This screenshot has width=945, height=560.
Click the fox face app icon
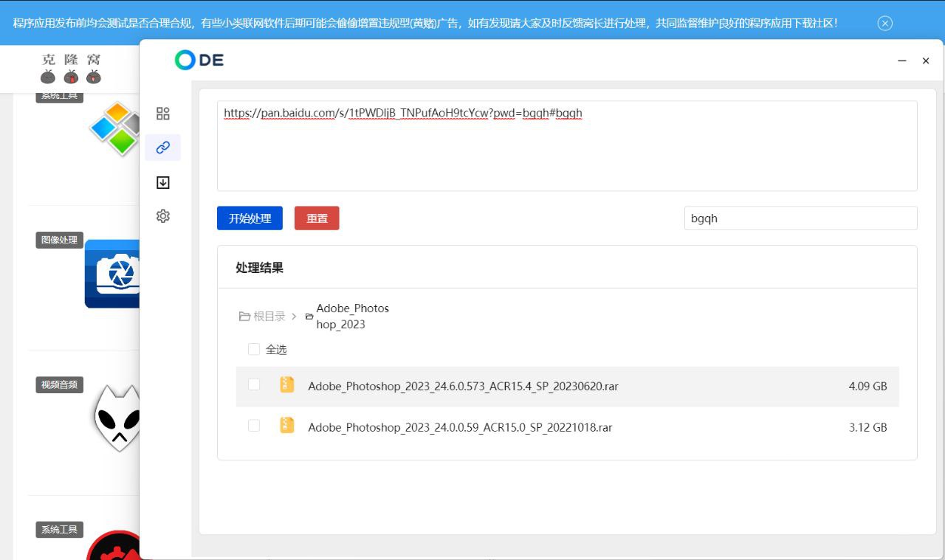(x=118, y=418)
